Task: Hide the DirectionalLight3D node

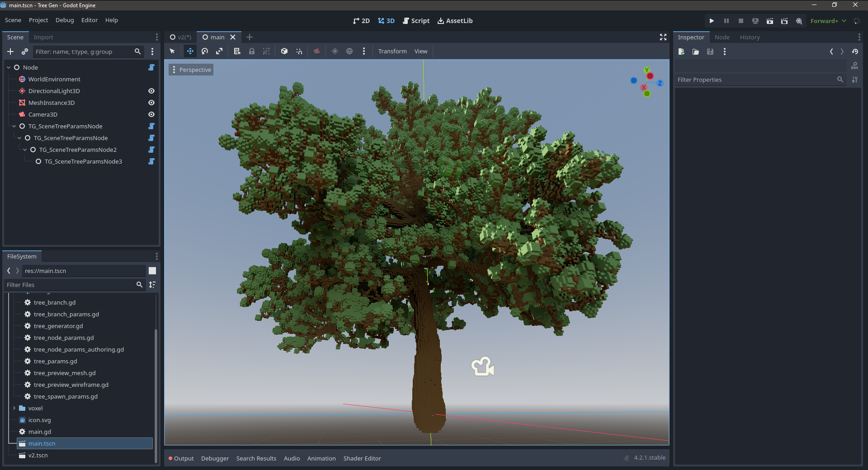Action: click(151, 91)
